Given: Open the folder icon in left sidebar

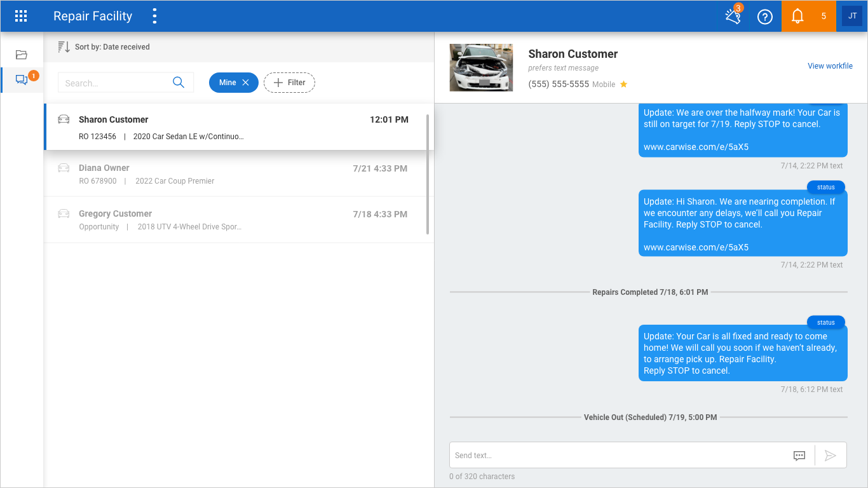Looking at the screenshot, I should click(22, 55).
